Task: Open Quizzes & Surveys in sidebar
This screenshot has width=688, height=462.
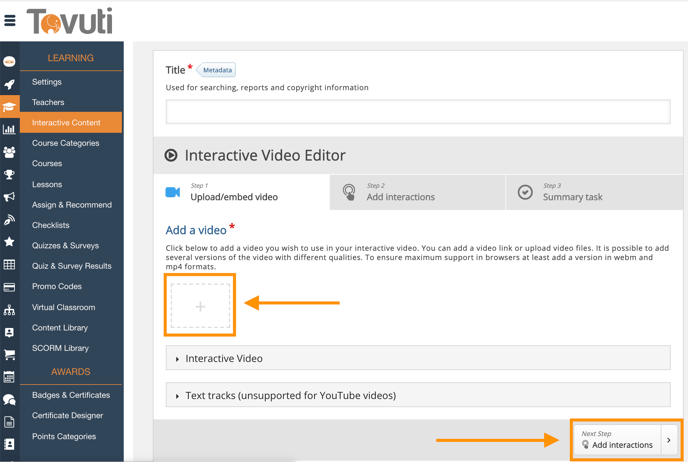Action: point(65,246)
